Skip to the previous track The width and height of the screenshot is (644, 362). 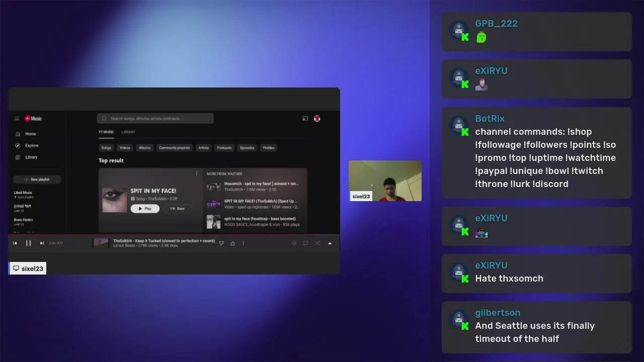pos(15,243)
